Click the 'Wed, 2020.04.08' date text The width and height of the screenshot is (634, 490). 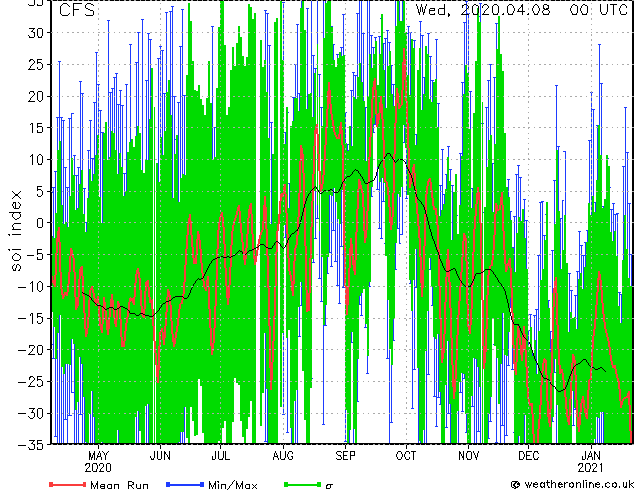pos(483,10)
